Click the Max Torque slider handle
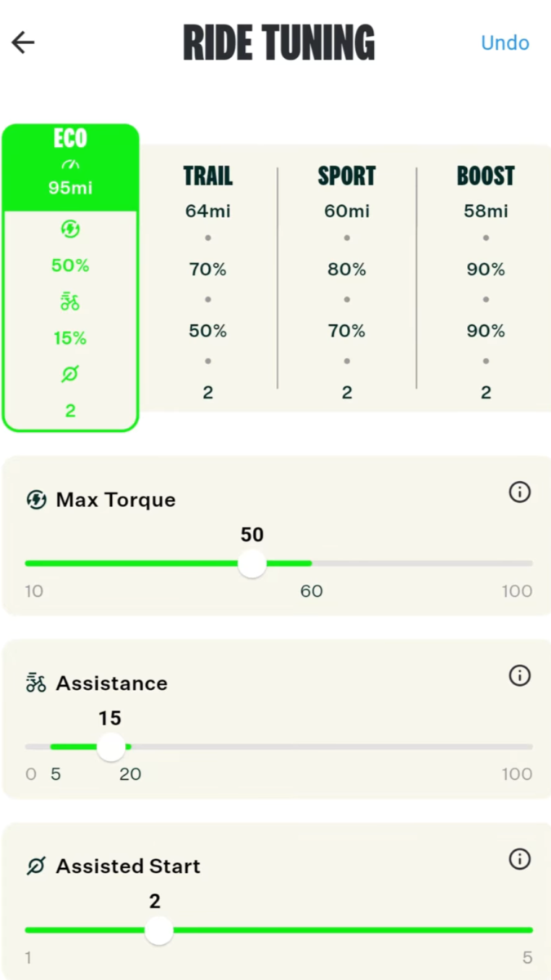This screenshot has height=980, width=551. (251, 563)
